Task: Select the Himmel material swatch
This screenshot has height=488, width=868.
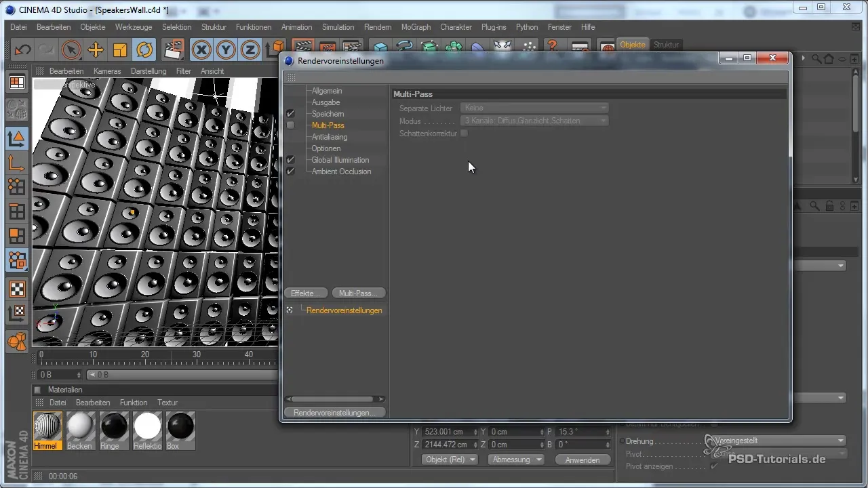Action: coord(47,427)
